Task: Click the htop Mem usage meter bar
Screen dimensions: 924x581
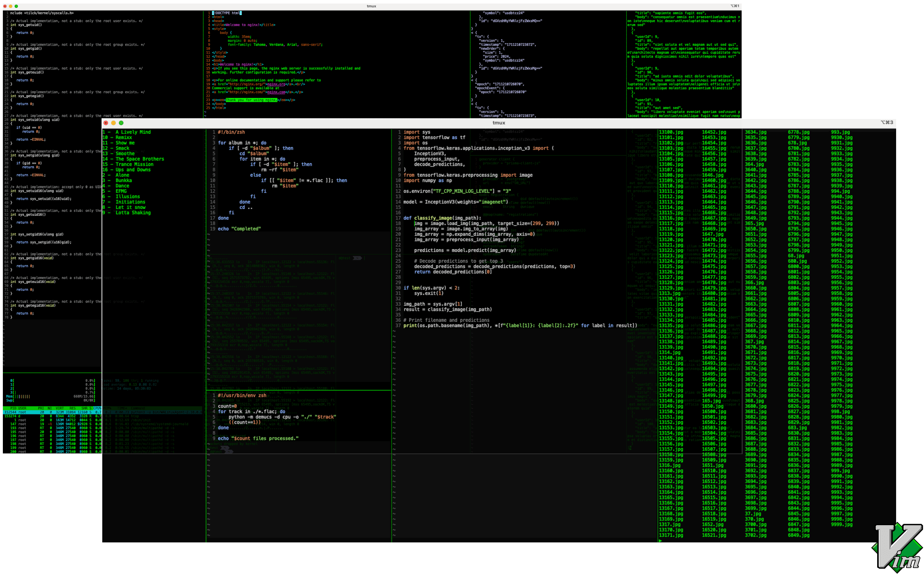Action: coord(50,396)
